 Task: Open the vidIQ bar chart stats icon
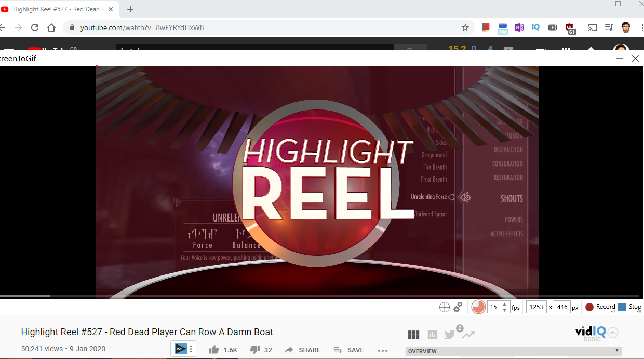pos(432,335)
